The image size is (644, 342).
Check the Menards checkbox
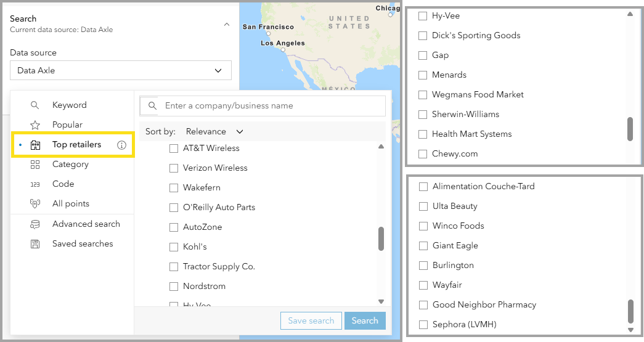coord(423,75)
